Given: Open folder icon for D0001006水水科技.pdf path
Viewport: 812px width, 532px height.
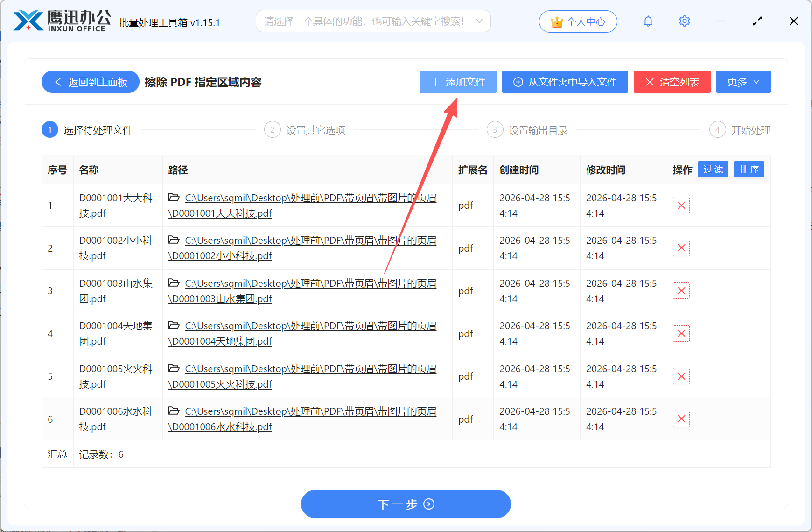Looking at the screenshot, I should (174, 411).
